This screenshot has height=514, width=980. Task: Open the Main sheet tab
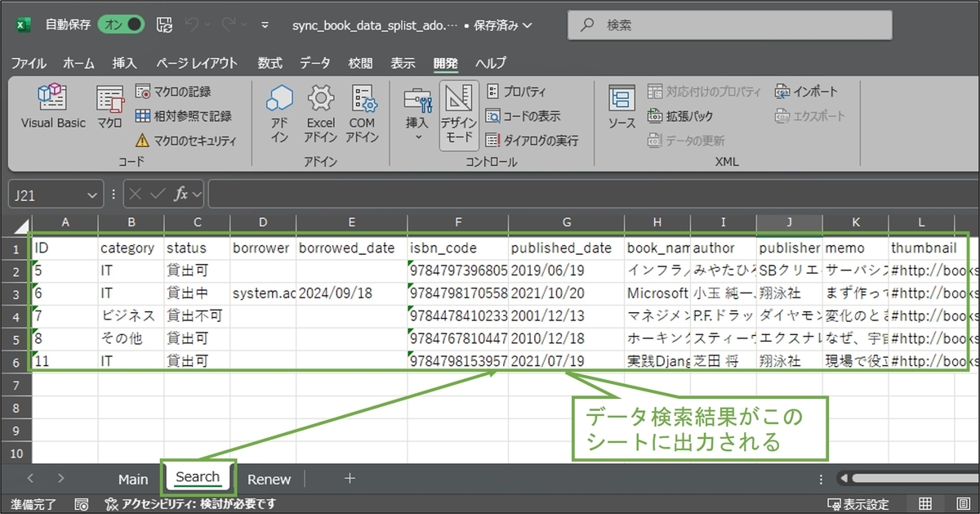click(x=133, y=480)
